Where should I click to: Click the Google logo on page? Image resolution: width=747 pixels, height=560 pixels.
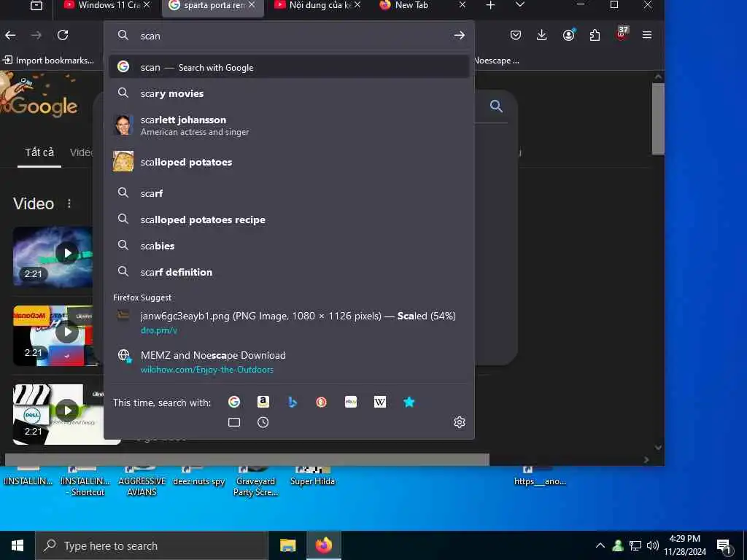point(39,96)
